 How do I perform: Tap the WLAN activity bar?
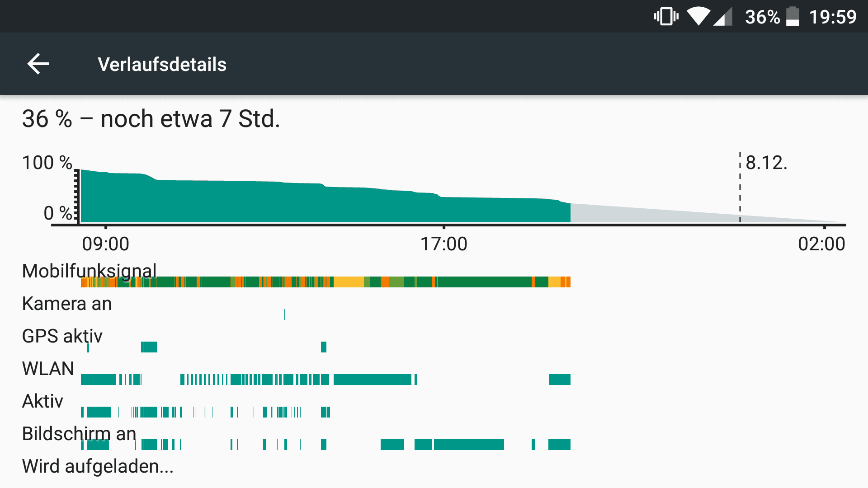click(325, 380)
